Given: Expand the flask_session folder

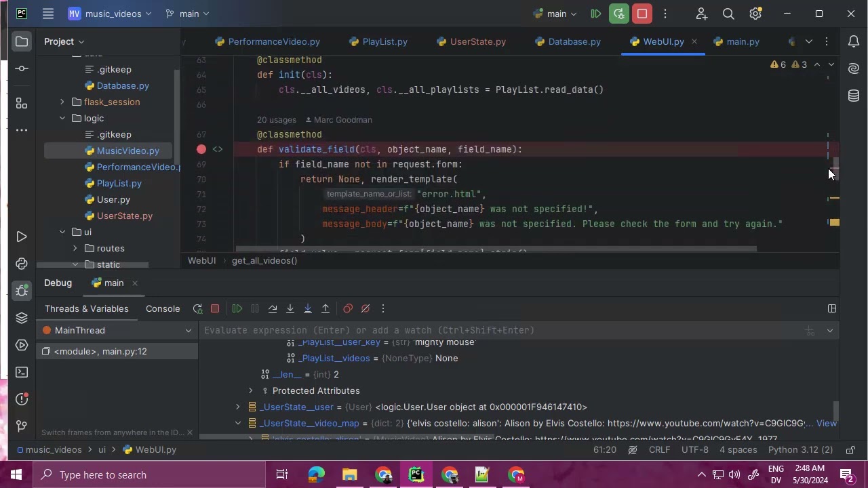Looking at the screenshot, I should [62, 102].
